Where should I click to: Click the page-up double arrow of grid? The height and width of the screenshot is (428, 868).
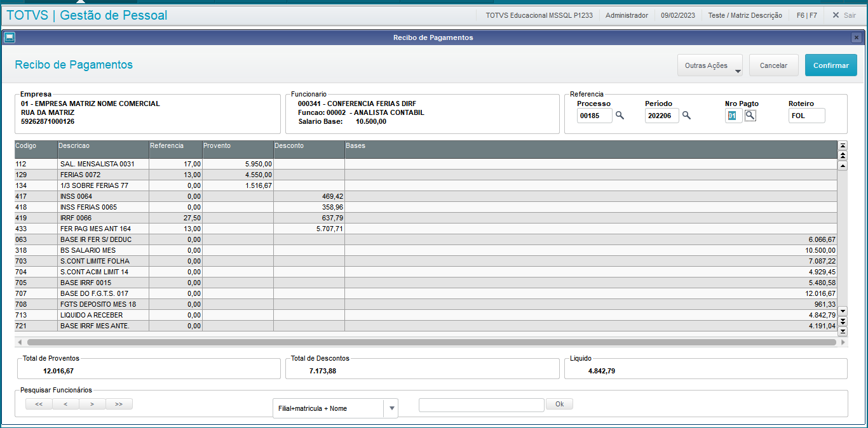(x=843, y=155)
